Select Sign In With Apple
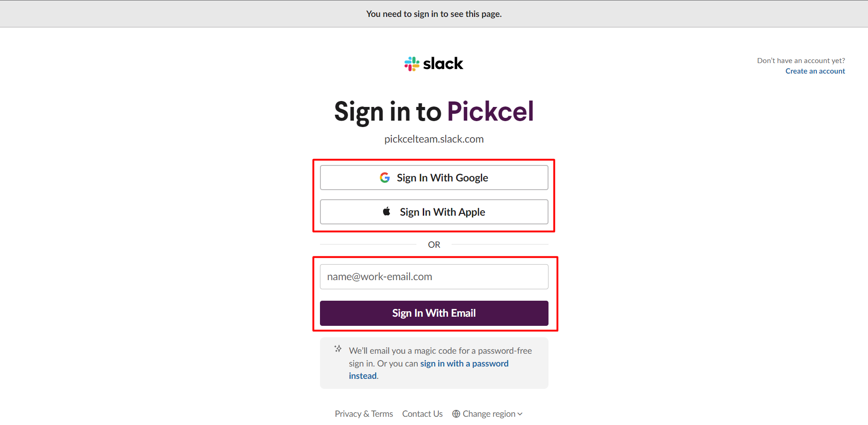The width and height of the screenshot is (868, 425). [x=434, y=212]
